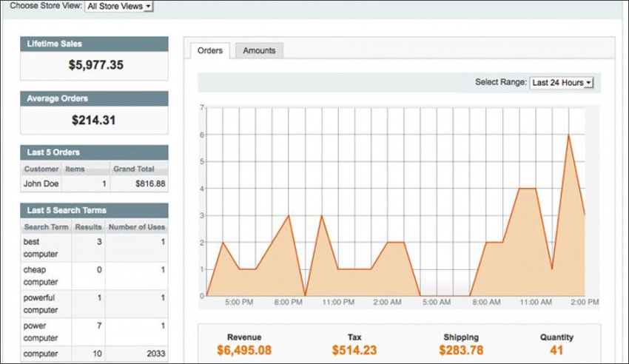Image resolution: width=629 pixels, height=364 pixels.
Task: Open the 'power computer' search term row
Action: pyautogui.click(x=94, y=332)
